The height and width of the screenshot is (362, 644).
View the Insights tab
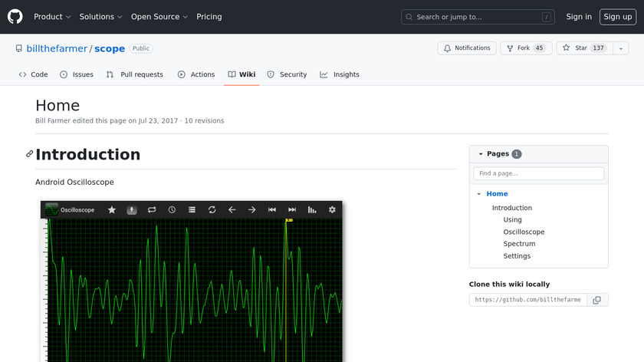[340, 74]
